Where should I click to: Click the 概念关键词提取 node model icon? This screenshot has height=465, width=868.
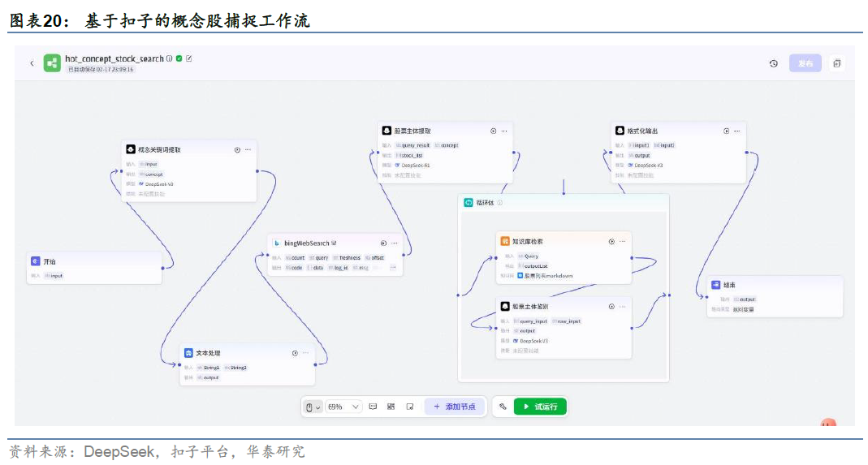(131, 149)
